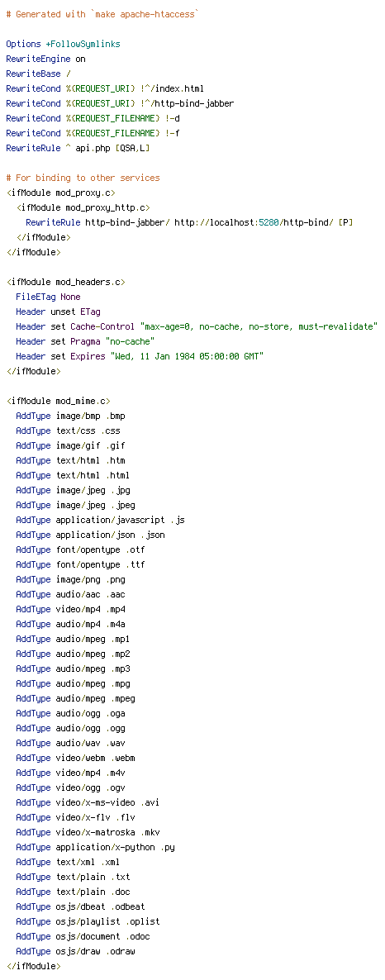Click the http://localhost:5280/http-bind/ URL
Viewport: 385px width, 980px height.
point(254,222)
